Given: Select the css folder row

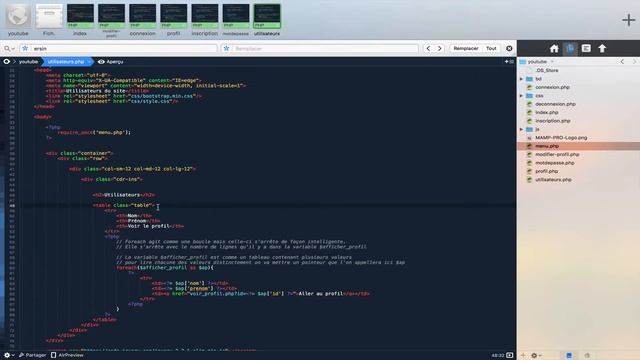Looking at the screenshot, I should [x=578, y=96].
